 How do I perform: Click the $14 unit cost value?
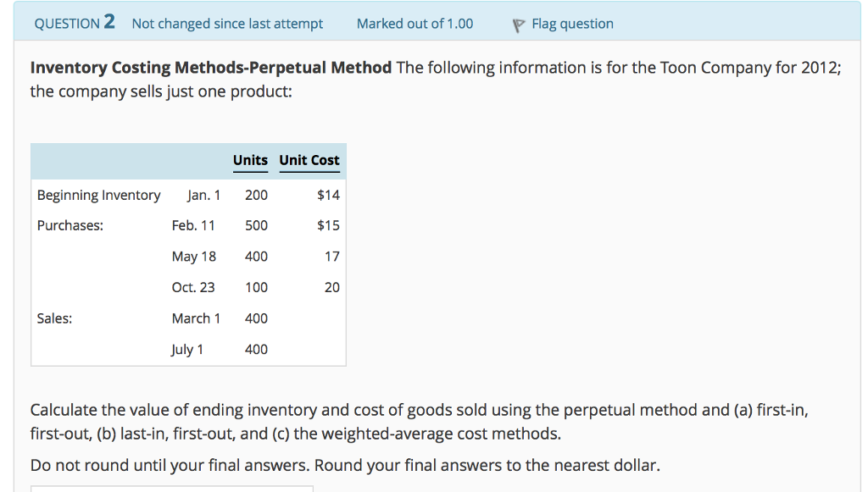(329, 195)
